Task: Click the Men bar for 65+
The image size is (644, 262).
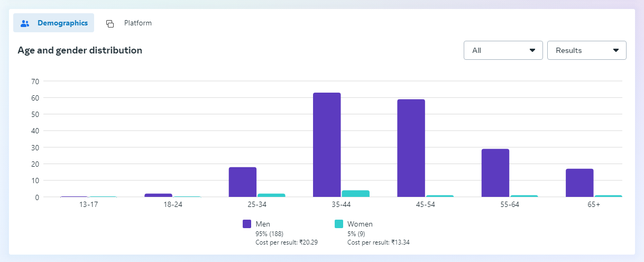Action: click(579, 183)
